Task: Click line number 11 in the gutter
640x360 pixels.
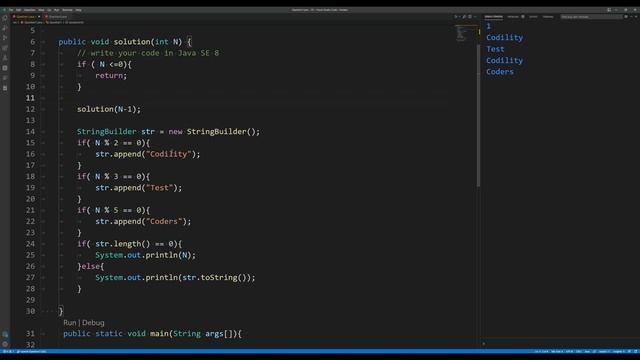Action: [x=30, y=98]
